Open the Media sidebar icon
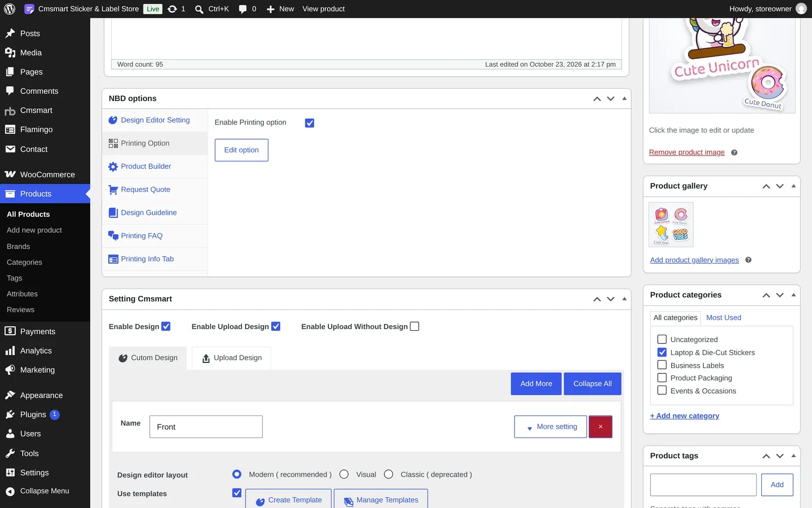The image size is (812, 508). click(x=10, y=52)
